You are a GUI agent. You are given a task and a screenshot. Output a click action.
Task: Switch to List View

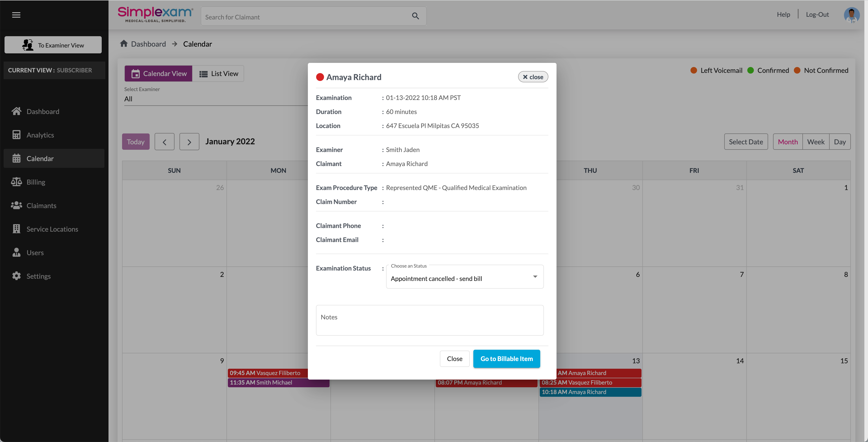pos(218,74)
